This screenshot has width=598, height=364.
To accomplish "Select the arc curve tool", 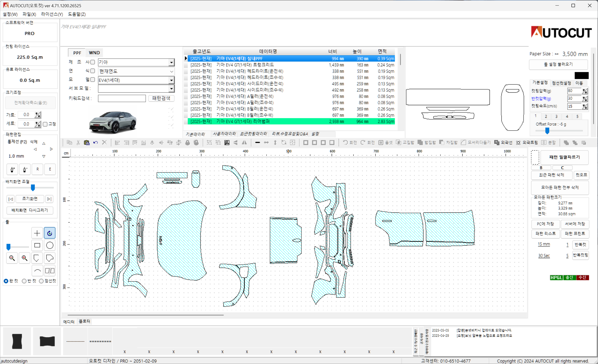I will point(37,271).
